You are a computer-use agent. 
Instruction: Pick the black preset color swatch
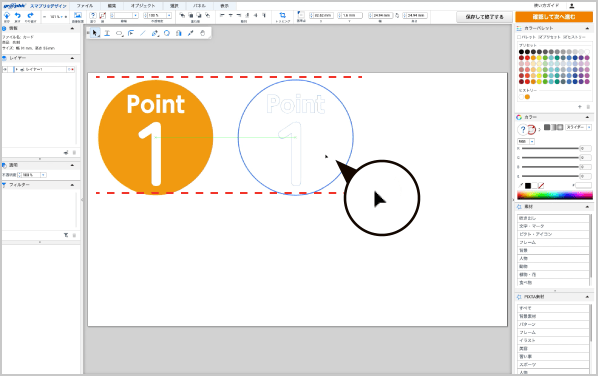point(521,52)
